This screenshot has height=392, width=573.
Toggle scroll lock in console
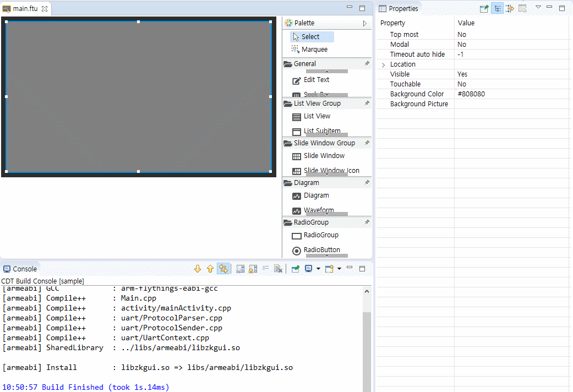pyautogui.click(x=253, y=269)
